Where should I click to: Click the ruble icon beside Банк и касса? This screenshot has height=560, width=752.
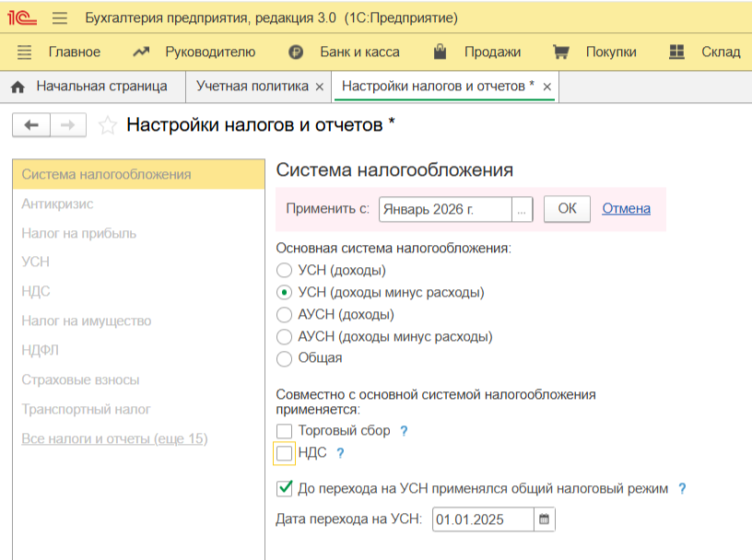click(296, 52)
